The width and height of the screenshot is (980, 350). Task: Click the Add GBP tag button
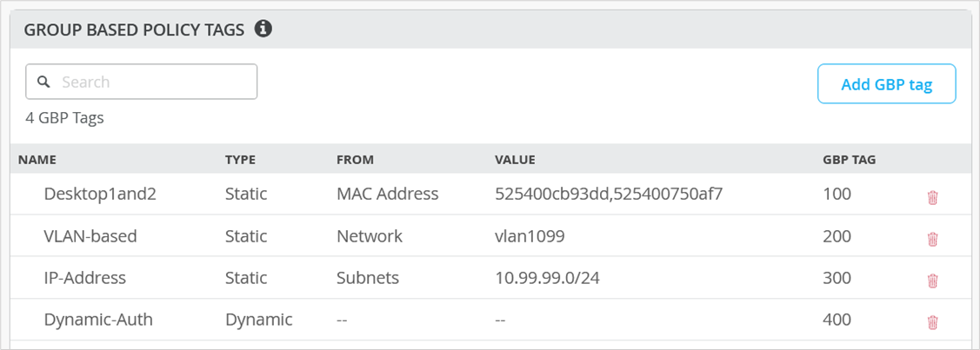(886, 84)
